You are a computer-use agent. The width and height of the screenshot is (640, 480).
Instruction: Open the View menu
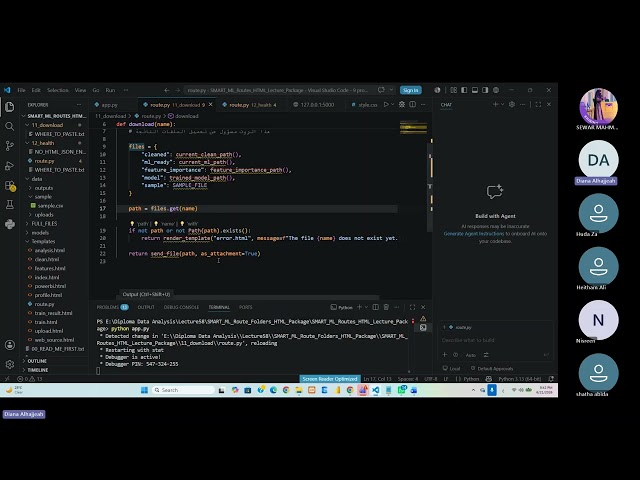pyautogui.click(x=80, y=90)
